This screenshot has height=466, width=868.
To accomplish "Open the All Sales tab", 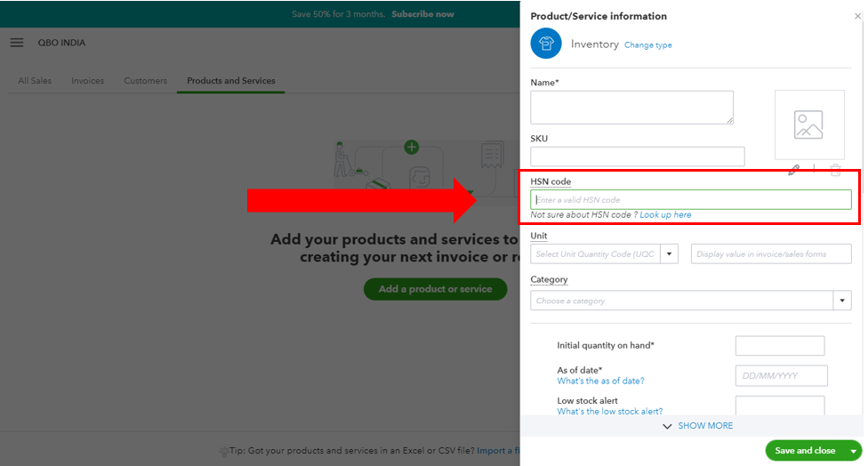I will coord(35,81).
